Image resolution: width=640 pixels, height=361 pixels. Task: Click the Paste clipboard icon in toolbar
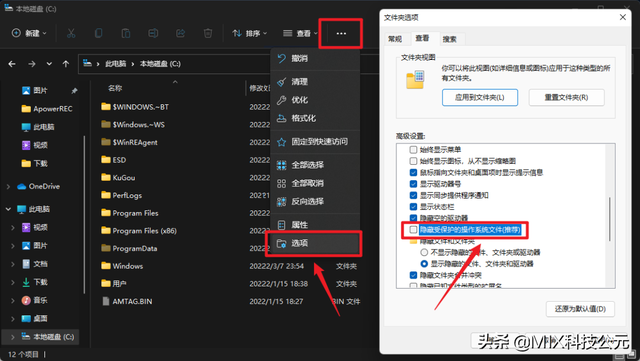point(126,33)
